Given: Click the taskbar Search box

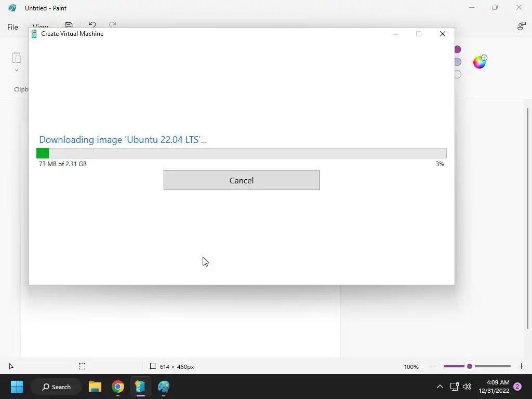Looking at the screenshot, I should coord(56,387).
